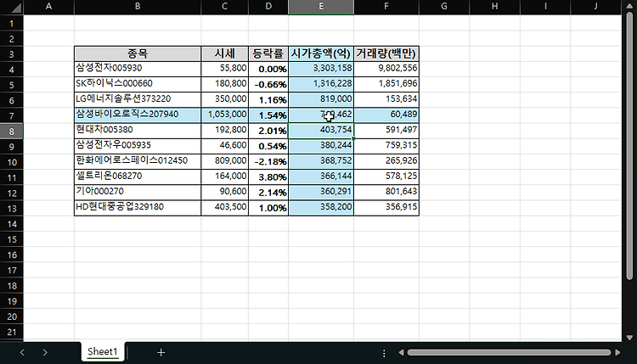Select row 3 header
Image resolution: width=637 pixels, height=364 pixels.
(12, 54)
